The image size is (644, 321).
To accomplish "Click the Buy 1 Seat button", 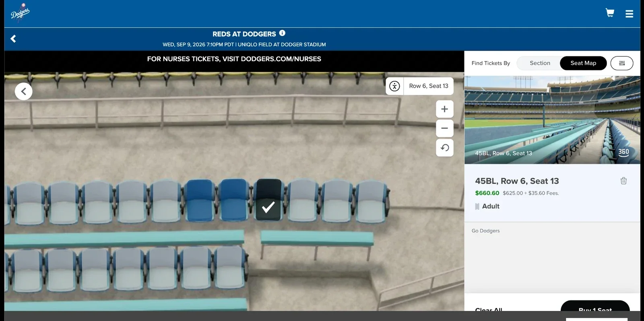I will pyautogui.click(x=595, y=307).
